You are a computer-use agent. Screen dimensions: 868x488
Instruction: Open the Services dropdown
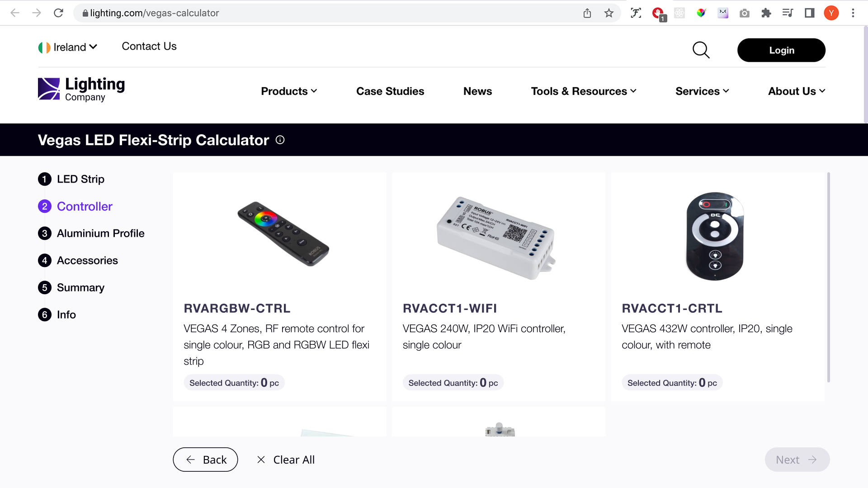click(702, 91)
